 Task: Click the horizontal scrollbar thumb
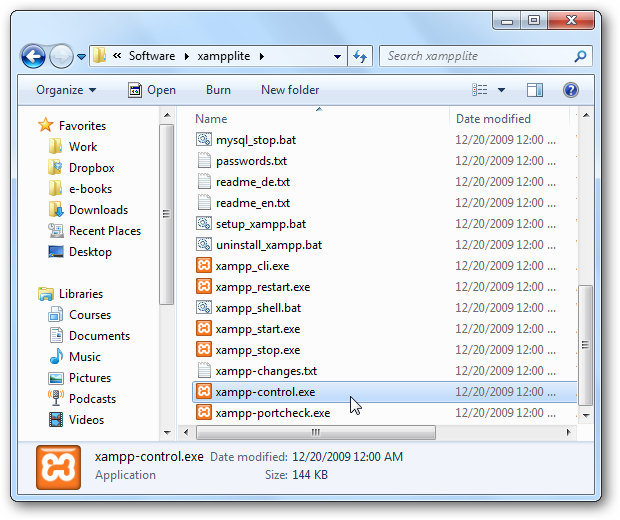pyautogui.click(x=316, y=433)
